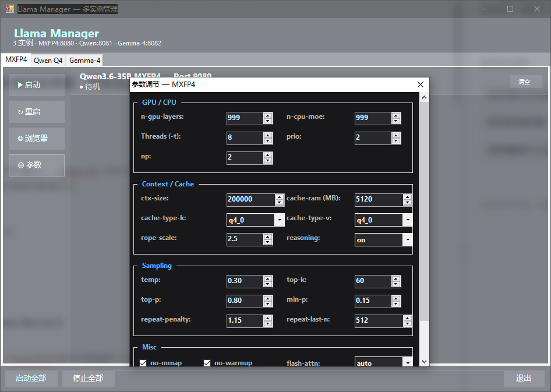Increase np value with up arrow
The height and width of the screenshot is (392, 551).
coord(268,155)
